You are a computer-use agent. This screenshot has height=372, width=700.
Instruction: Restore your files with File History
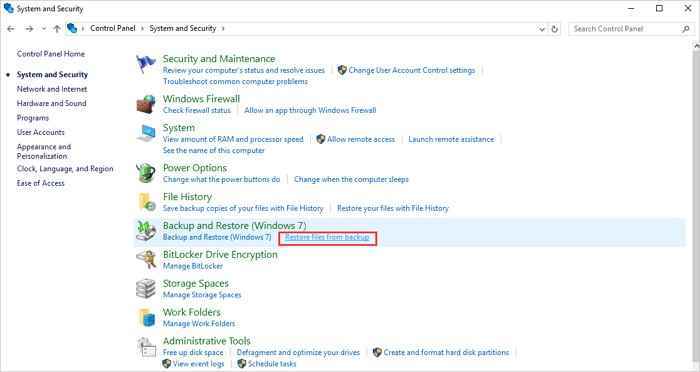(x=393, y=208)
